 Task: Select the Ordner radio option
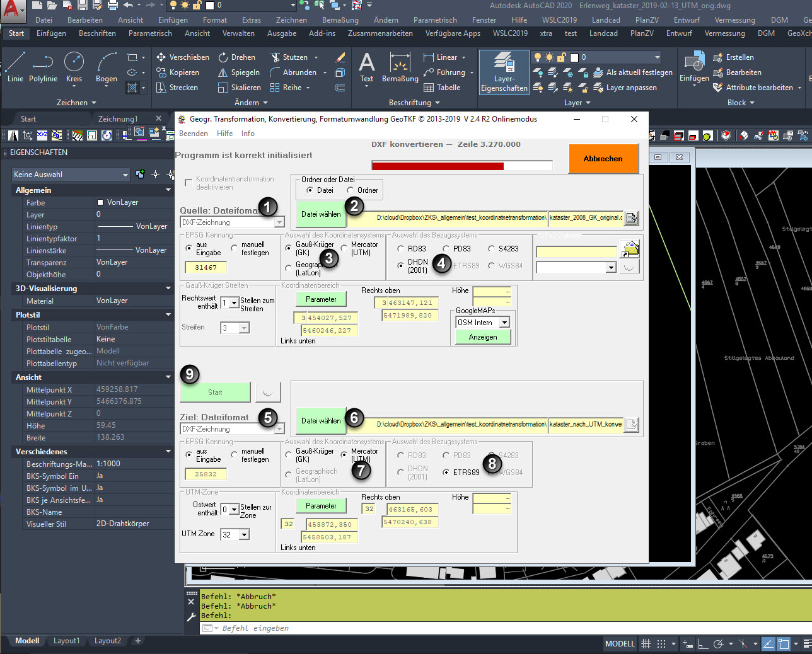coord(350,190)
